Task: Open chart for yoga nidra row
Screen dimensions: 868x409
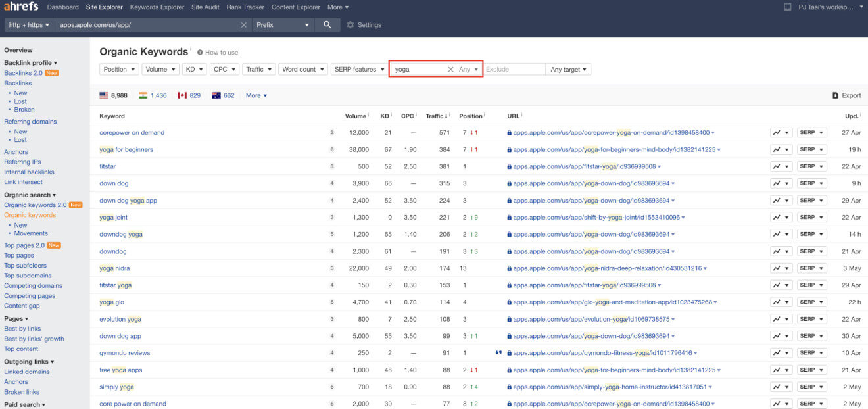Action: pyautogui.click(x=781, y=268)
